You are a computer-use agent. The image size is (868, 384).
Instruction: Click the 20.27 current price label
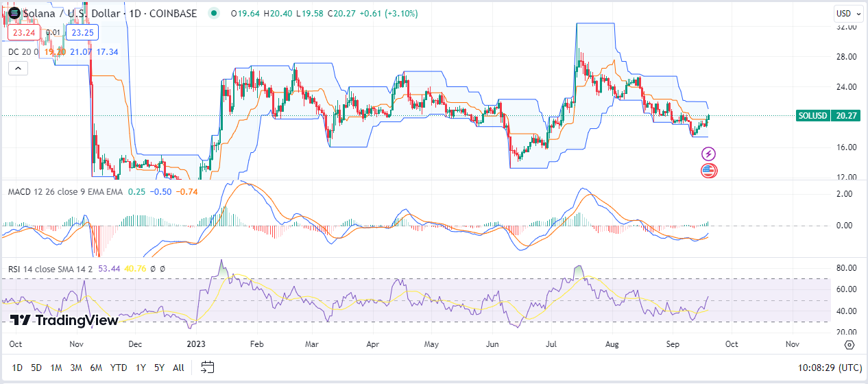point(844,116)
